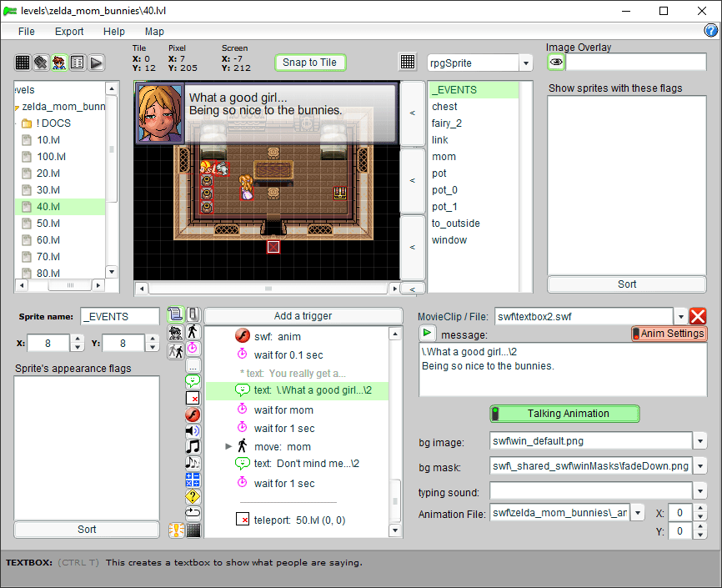
Task: Choose the calculator math trigger icon
Action: pos(193,479)
